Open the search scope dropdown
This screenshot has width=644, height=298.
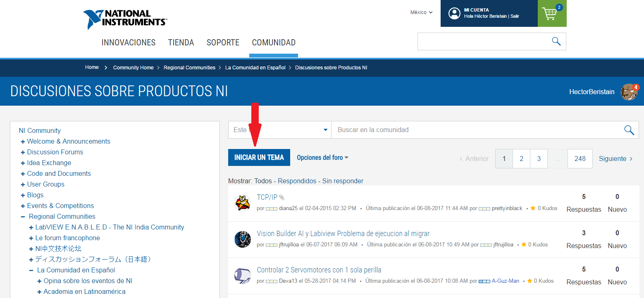(x=280, y=130)
